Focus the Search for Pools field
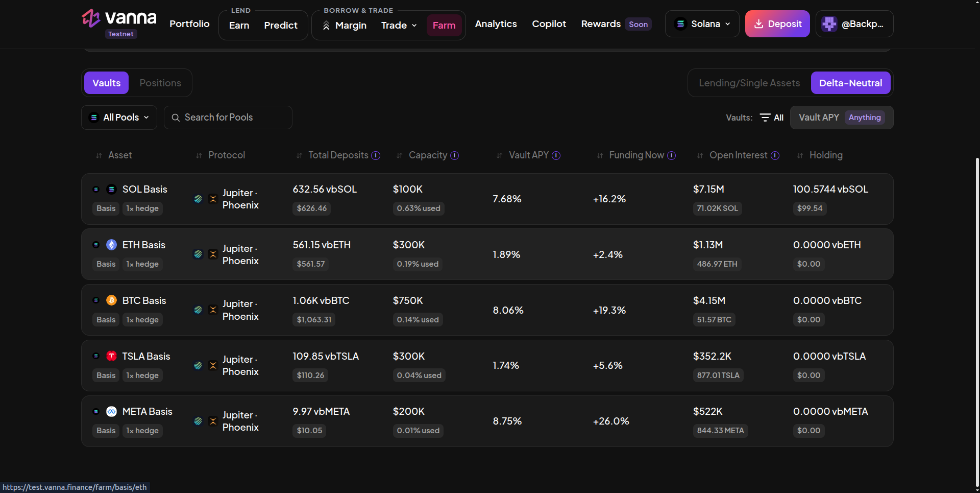The width and height of the screenshot is (980, 493). 228,118
